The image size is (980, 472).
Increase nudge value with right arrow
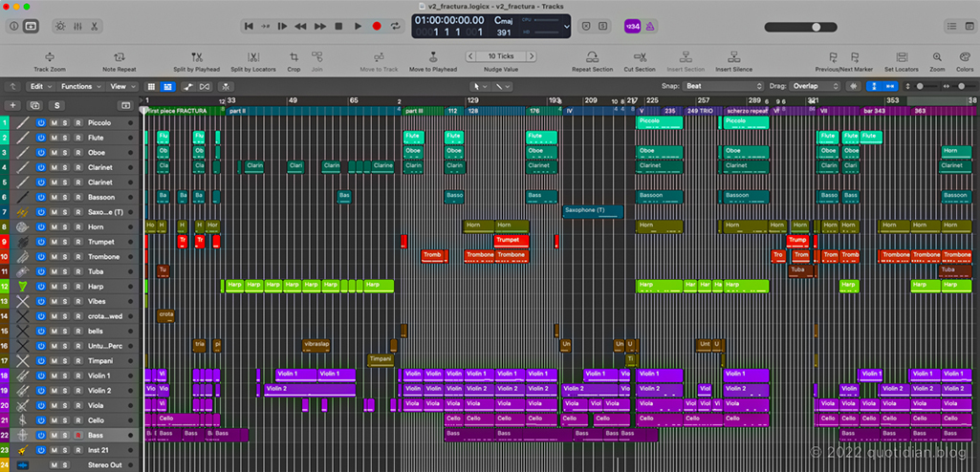(532, 56)
